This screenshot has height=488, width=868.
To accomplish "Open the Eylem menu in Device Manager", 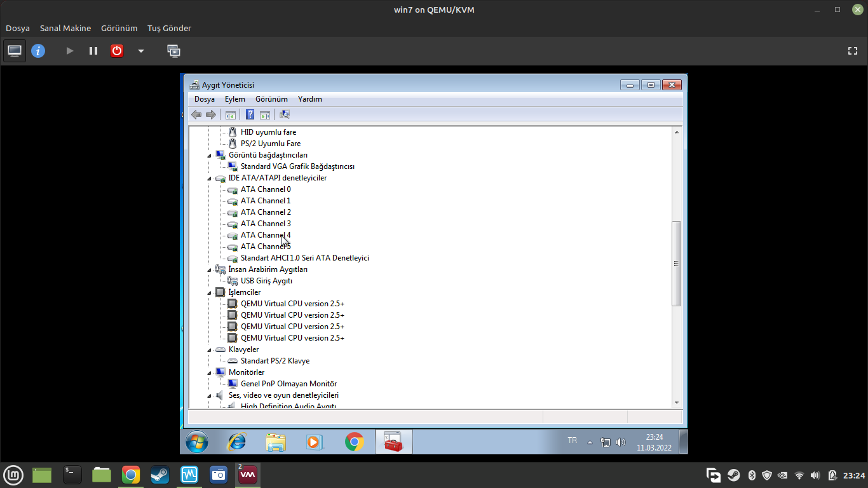I will tap(235, 99).
